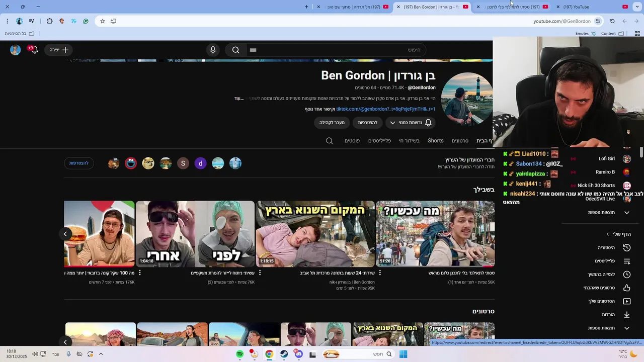This screenshot has width=644, height=362.
Task: Click the voice search microphone icon
Action: 213,50
